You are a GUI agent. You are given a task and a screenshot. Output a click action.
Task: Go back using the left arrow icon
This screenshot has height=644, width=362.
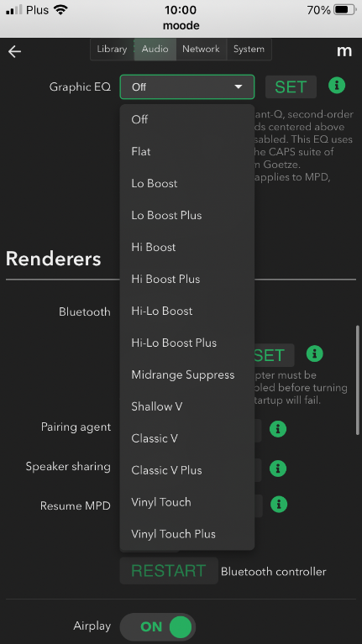pos(15,51)
